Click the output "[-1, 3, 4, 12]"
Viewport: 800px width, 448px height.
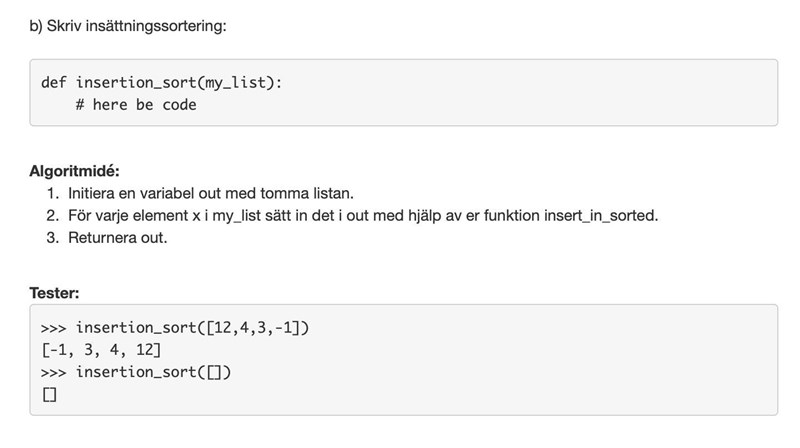click(x=101, y=350)
